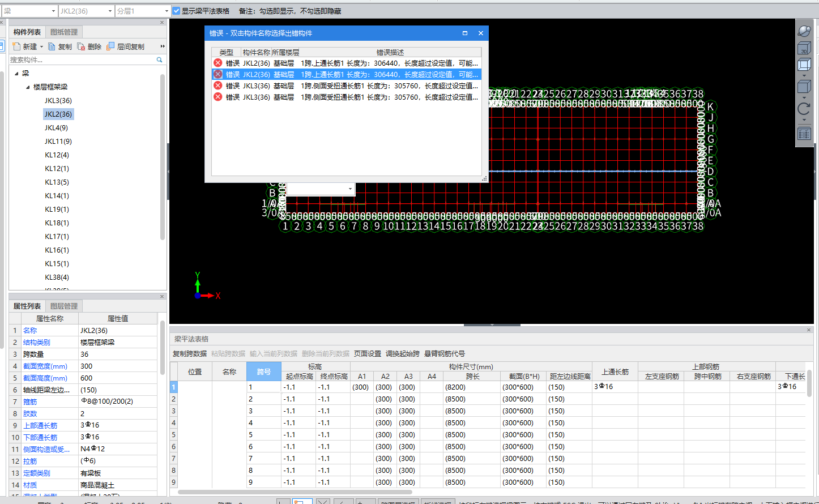
Task: Close the 构件列表 component list panel
Action: 162,23
